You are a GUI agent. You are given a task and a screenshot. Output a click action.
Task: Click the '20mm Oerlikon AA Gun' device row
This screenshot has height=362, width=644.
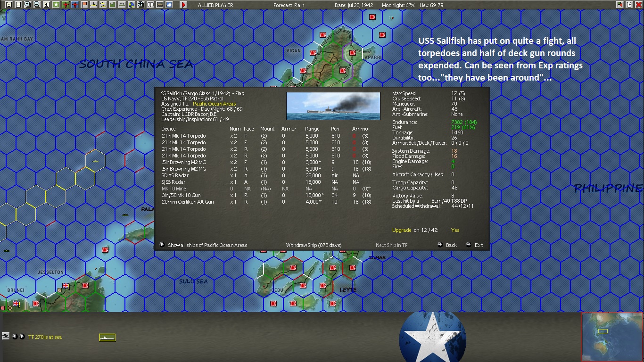pyautogui.click(x=266, y=202)
